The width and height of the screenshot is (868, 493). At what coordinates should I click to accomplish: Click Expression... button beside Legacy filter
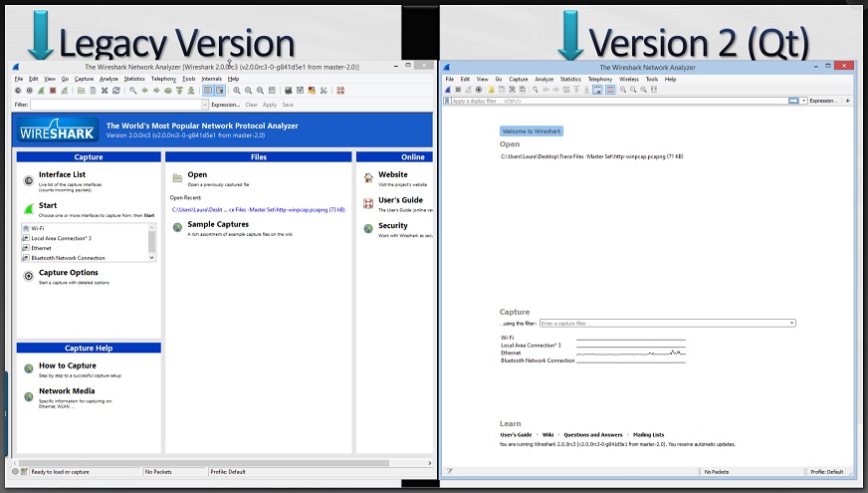pos(225,105)
